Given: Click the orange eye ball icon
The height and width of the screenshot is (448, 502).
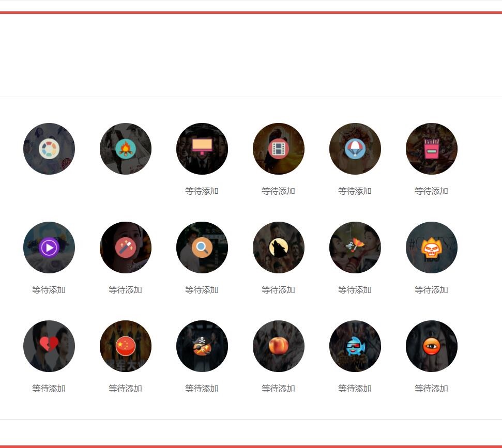Looking at the screenshot, I should pos(432,346).
